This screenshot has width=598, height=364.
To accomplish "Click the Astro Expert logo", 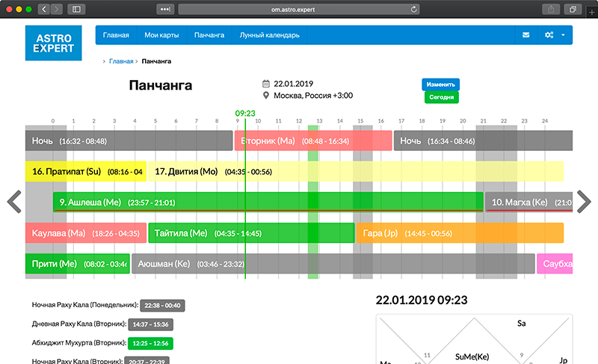I will point(55,43).
